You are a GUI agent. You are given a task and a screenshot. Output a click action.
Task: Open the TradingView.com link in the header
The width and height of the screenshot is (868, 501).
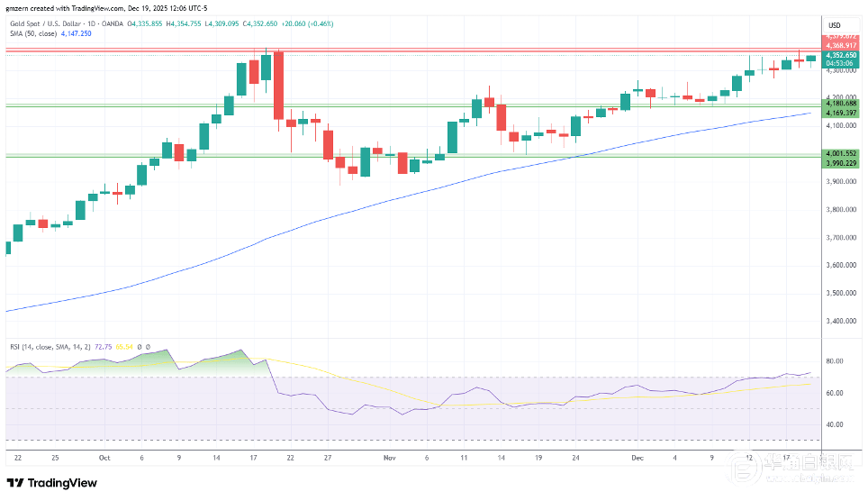(x=97, y=8)
